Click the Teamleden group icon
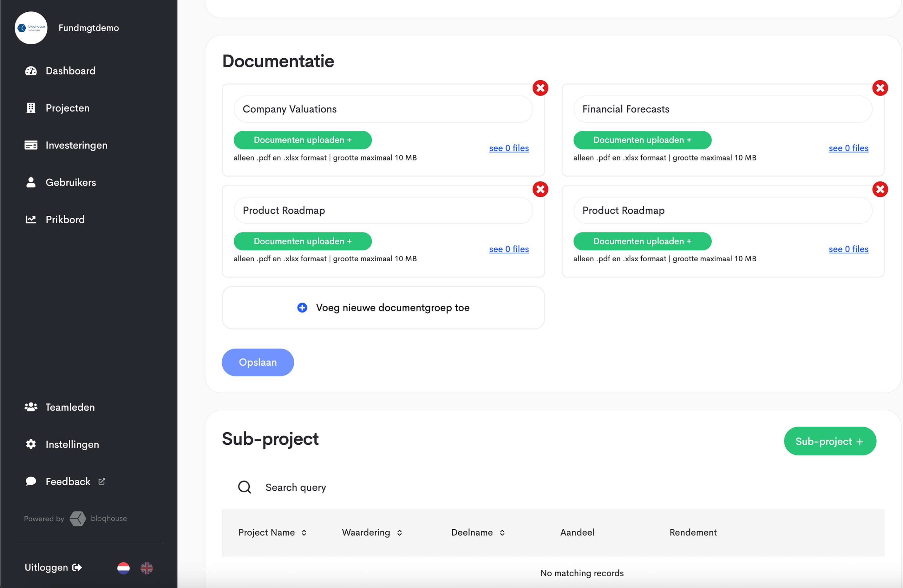The height and width of the screenshot is (588, 903). tap(31, 407)
